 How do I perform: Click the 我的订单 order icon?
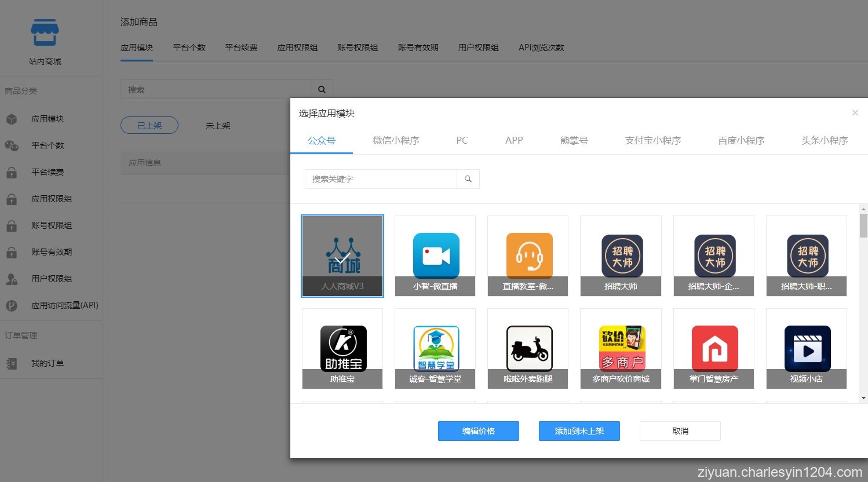click(12, 363)
